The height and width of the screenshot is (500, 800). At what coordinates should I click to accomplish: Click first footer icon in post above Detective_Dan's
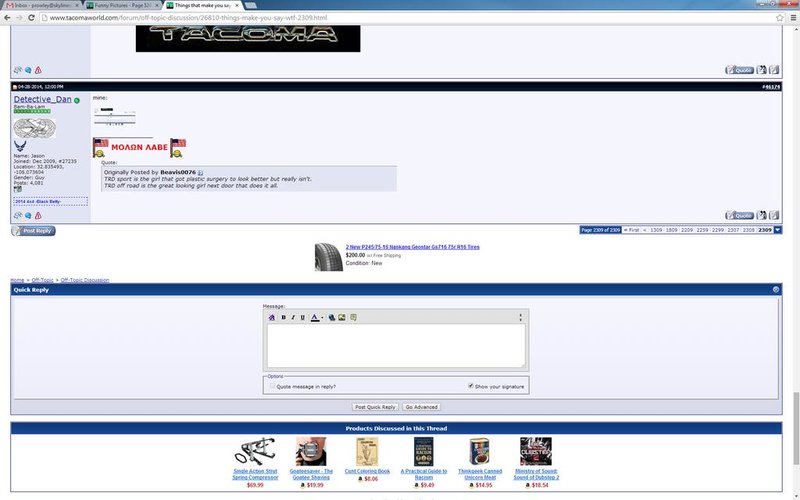click(x=18, y=70)
